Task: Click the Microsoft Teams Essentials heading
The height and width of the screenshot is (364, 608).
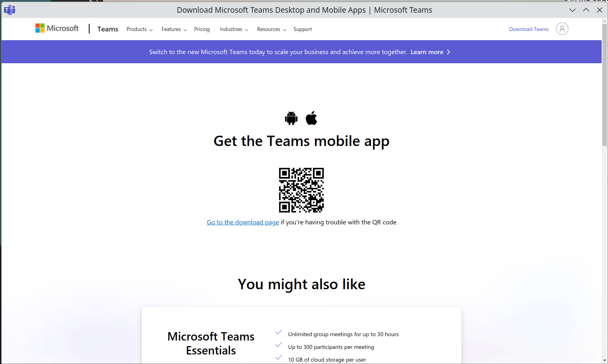Action: (211, 343)
